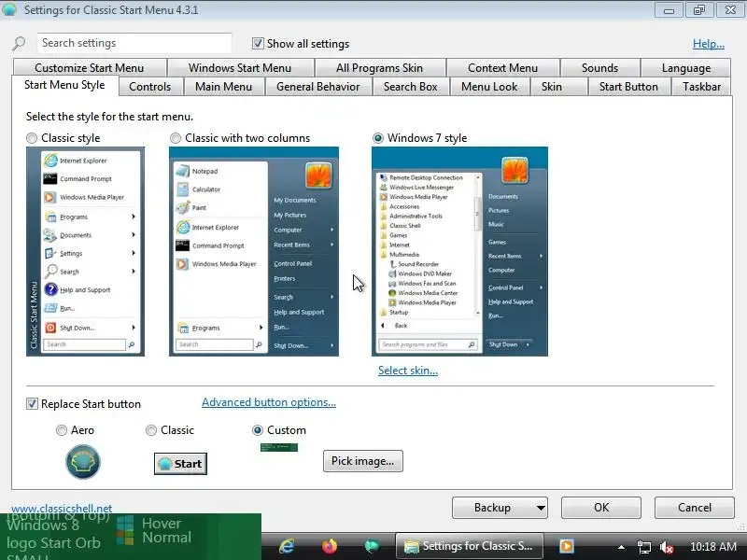747x560 pixels.
Task: Choose the Classic button radio option
Action: [x=151, y=430]
